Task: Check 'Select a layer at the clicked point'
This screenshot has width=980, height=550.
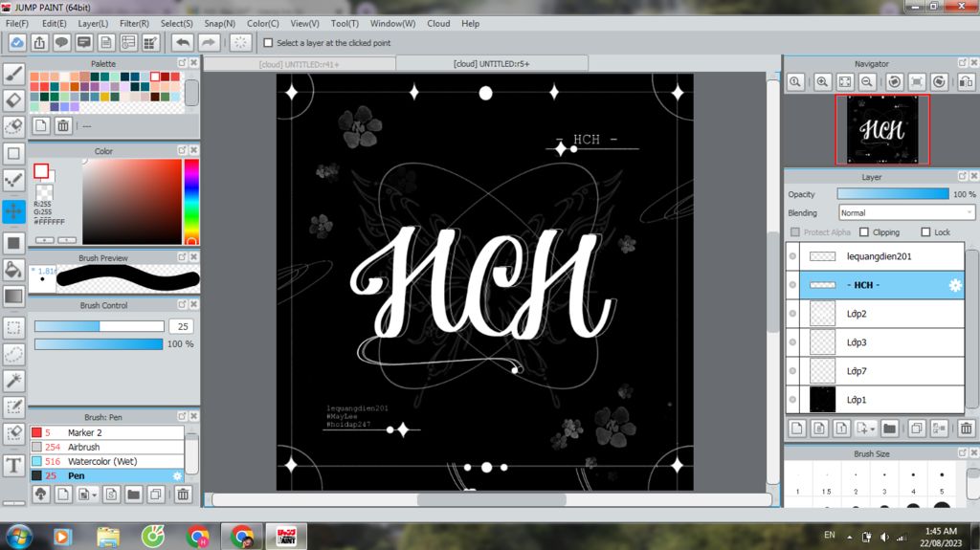Action: (268, 43)
